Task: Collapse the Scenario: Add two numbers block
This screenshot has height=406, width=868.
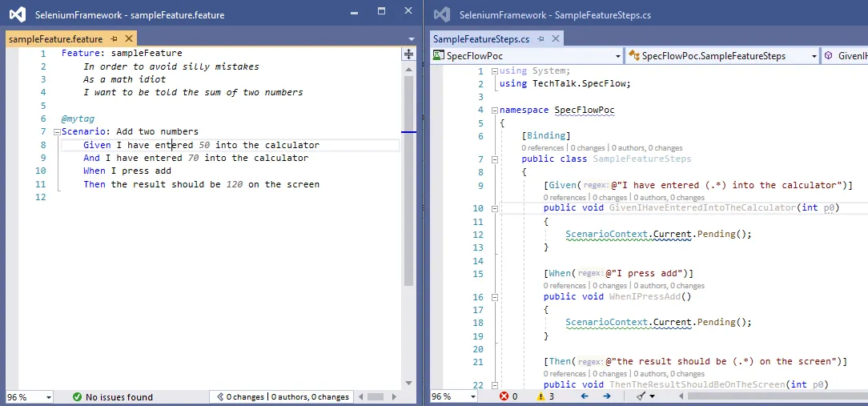Action: 57,132
